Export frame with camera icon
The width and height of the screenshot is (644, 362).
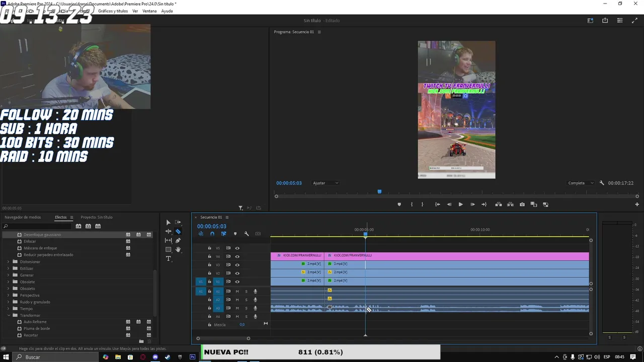522,205
